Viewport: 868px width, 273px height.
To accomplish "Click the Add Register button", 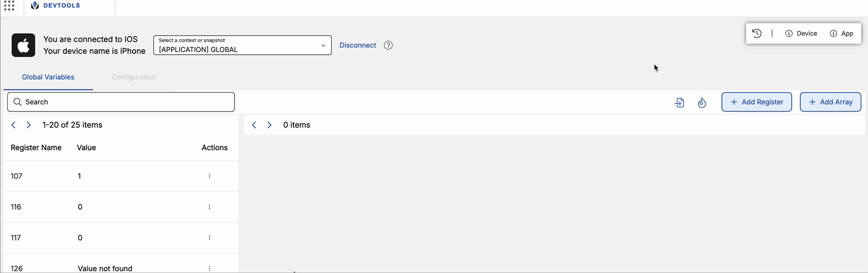I will click(756, 102).
